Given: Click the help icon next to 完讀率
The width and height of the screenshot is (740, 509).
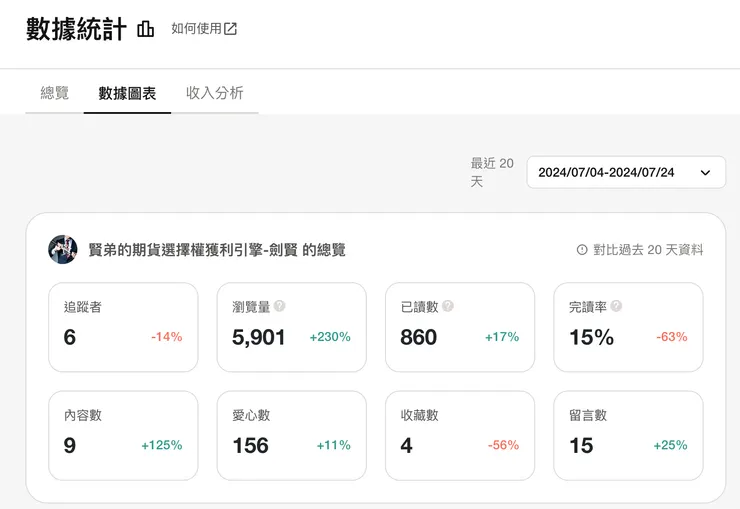Looking at the screenshot, I should click(616, 306).
